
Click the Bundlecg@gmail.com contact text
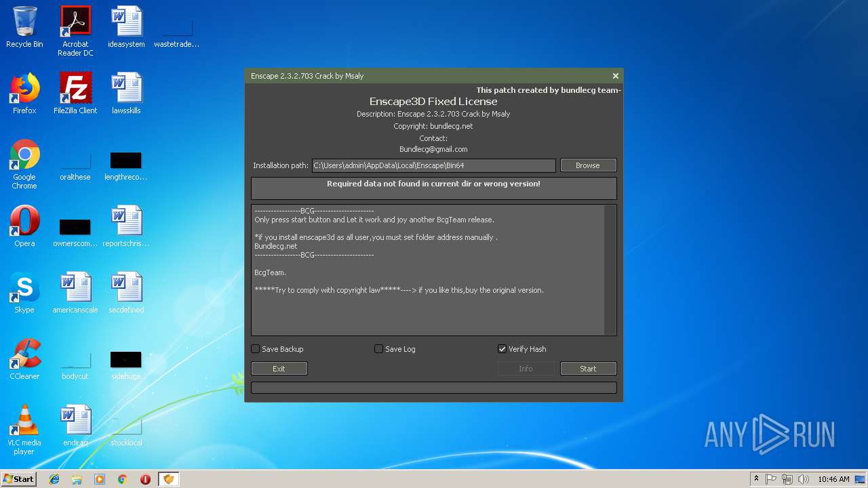click(433, 149)
